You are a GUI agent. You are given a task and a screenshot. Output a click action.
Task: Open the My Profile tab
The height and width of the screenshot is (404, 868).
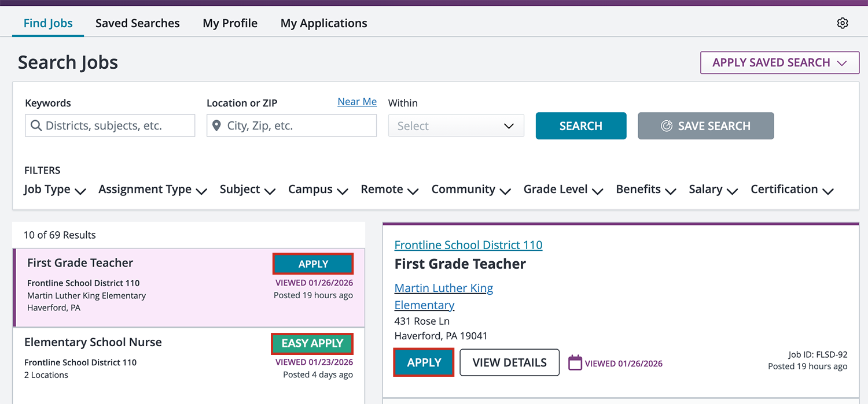click(230, 23)
